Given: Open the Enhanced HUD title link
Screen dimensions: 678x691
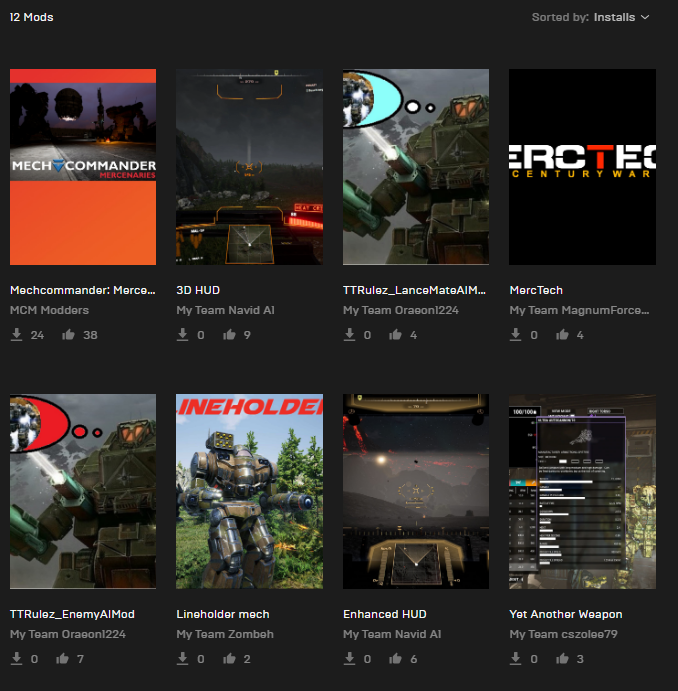Looking at the screenshot, I should coord(383,614).
